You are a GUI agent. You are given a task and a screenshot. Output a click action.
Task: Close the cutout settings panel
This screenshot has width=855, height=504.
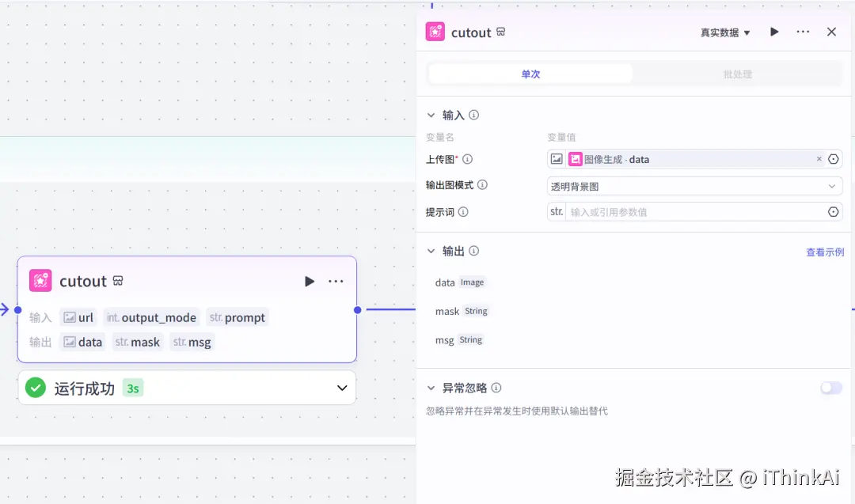[831, 32]
